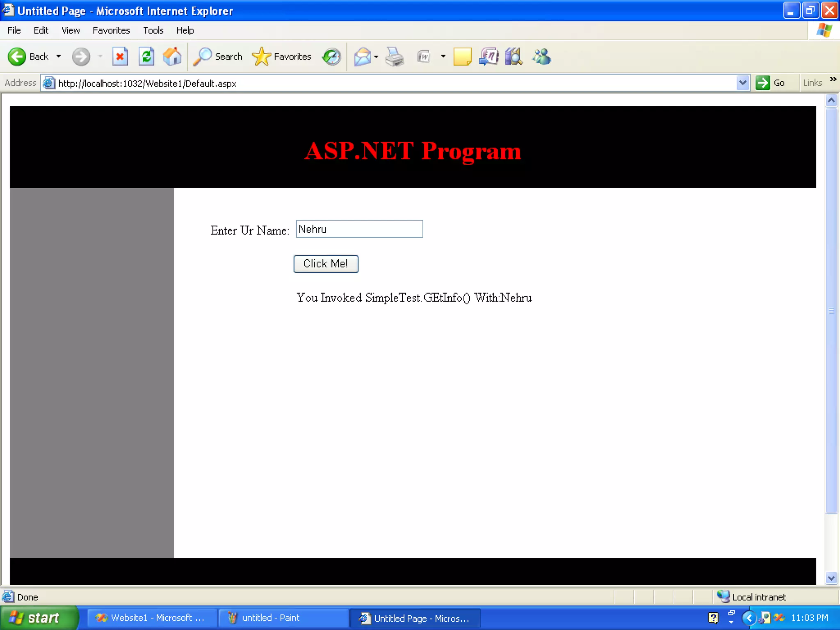The width and height of the screenshot is (840, 630).
Task: Click the page icon in address bar
Action: pos(49,83)
